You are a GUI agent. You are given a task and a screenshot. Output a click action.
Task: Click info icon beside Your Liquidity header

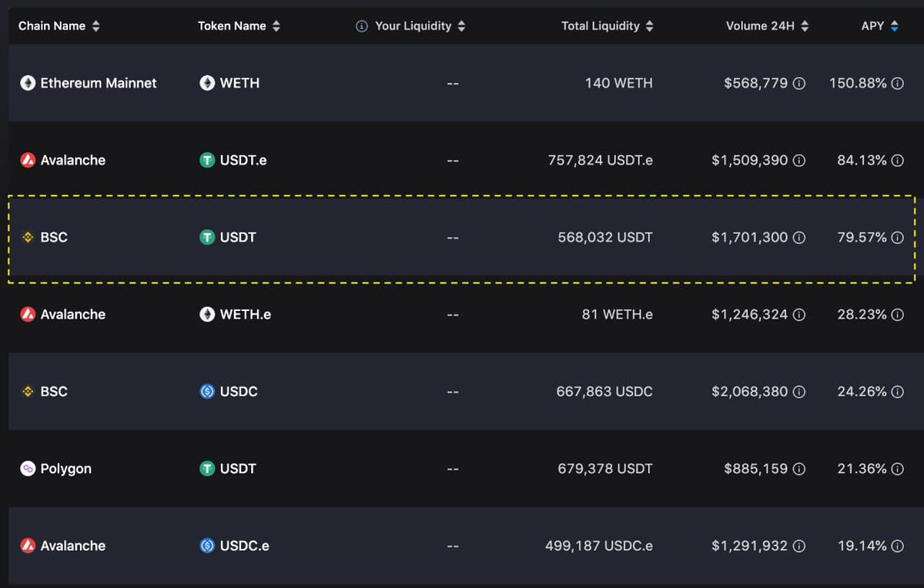click(x=362, y=26)
